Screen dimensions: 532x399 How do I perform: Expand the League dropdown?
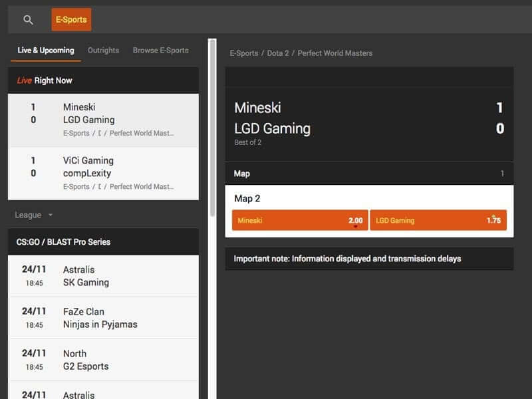34,215
